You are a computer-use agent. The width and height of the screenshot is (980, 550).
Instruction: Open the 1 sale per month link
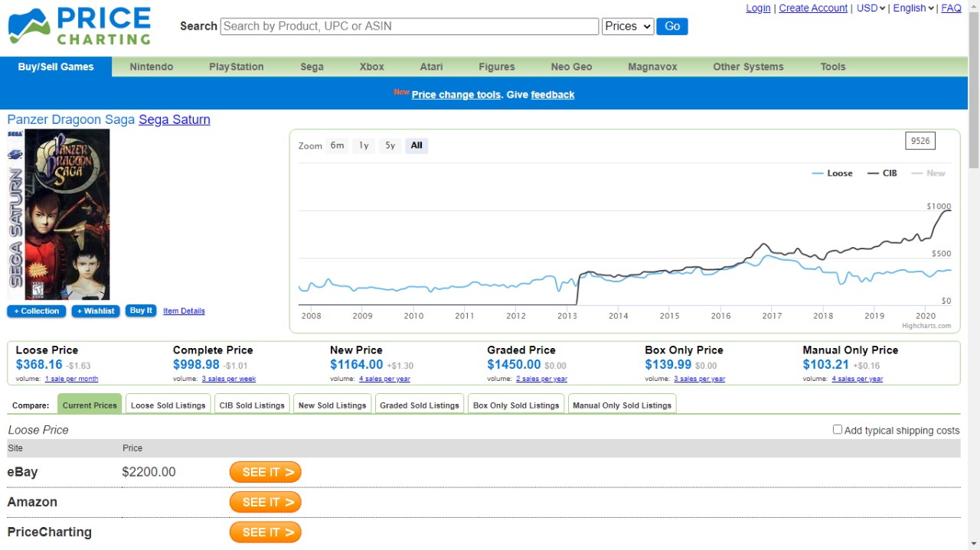71,379
